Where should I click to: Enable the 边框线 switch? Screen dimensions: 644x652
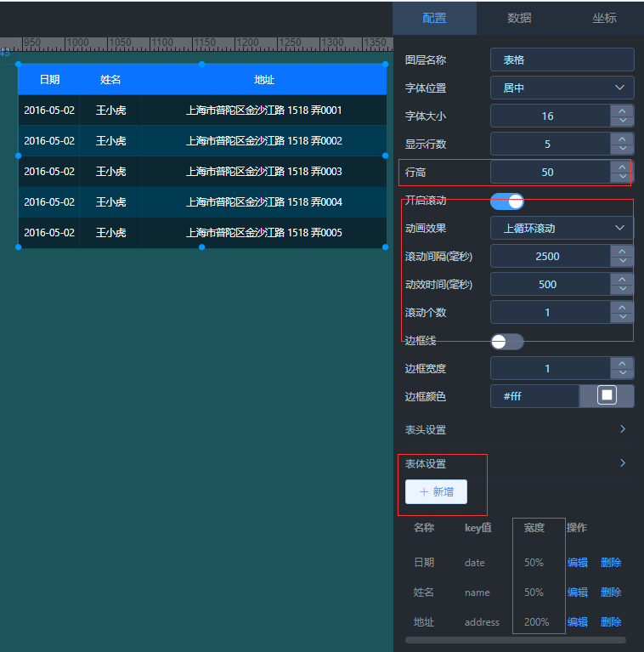pos(507,342)
